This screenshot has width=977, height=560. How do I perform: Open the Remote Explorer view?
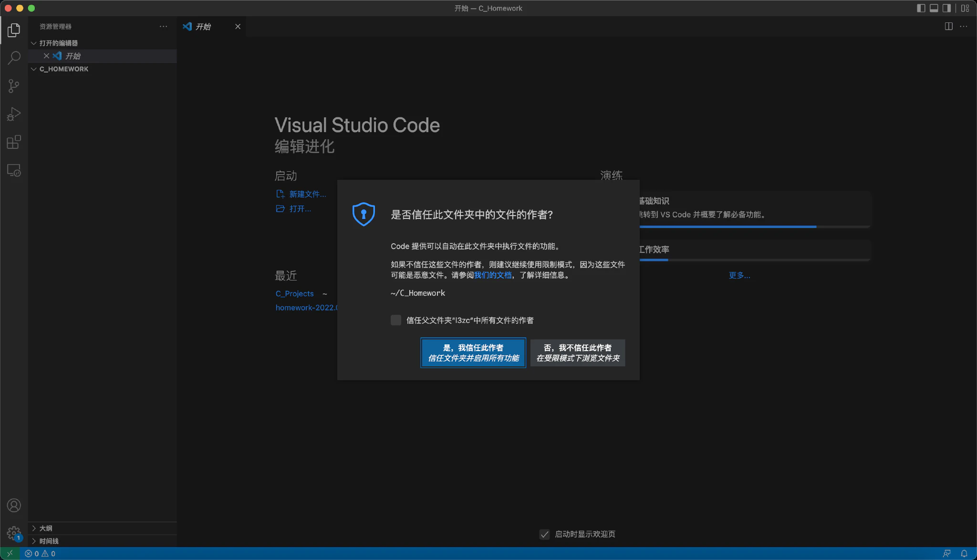(14, 170)
